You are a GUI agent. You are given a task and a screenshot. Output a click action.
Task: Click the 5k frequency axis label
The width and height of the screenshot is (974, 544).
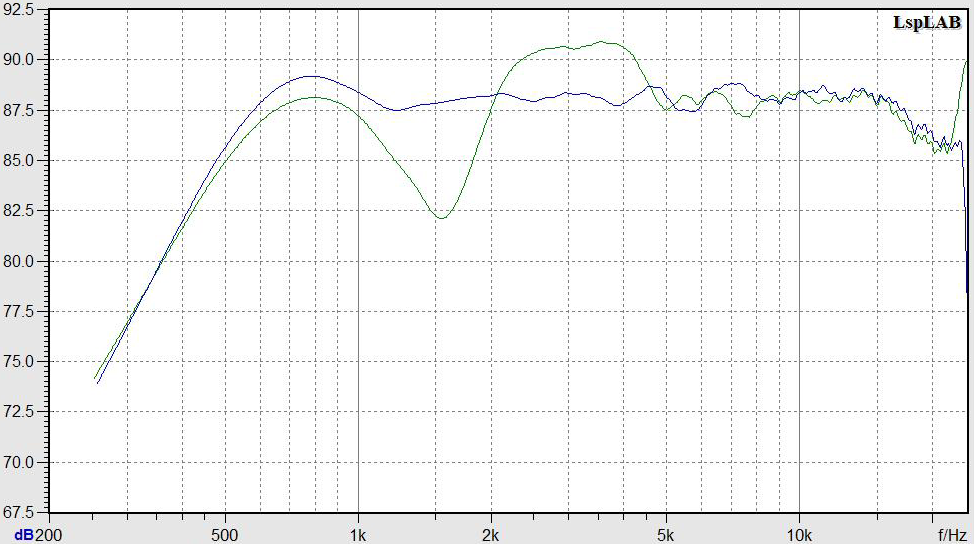666,535
